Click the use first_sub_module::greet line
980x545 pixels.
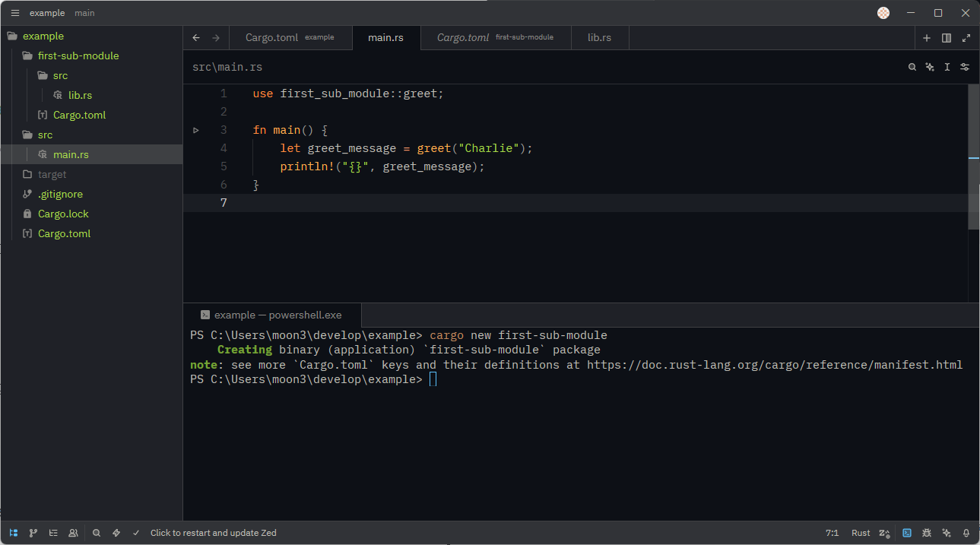tap(348, 93)
